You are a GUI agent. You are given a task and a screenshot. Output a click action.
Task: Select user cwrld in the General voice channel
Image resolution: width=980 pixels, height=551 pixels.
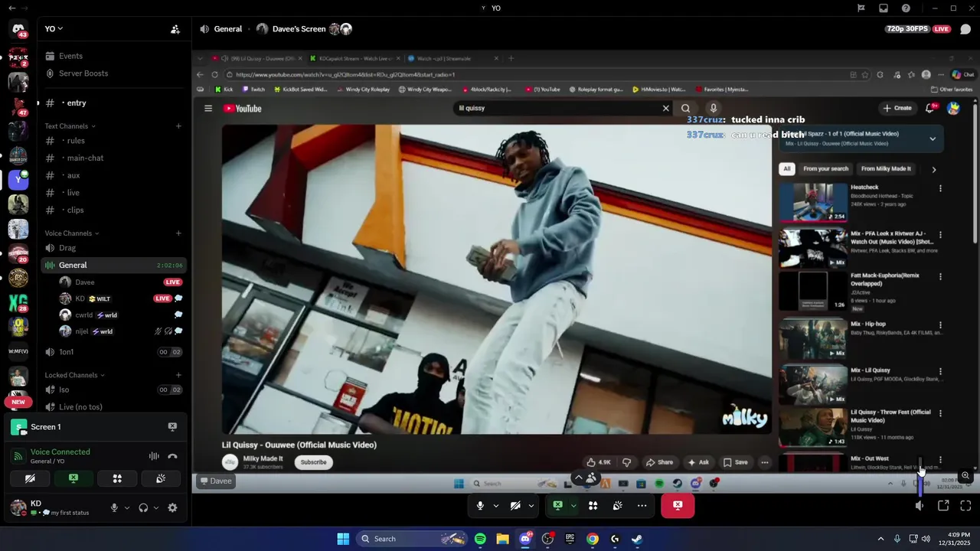pyautogui.click(x=122, y=315)
